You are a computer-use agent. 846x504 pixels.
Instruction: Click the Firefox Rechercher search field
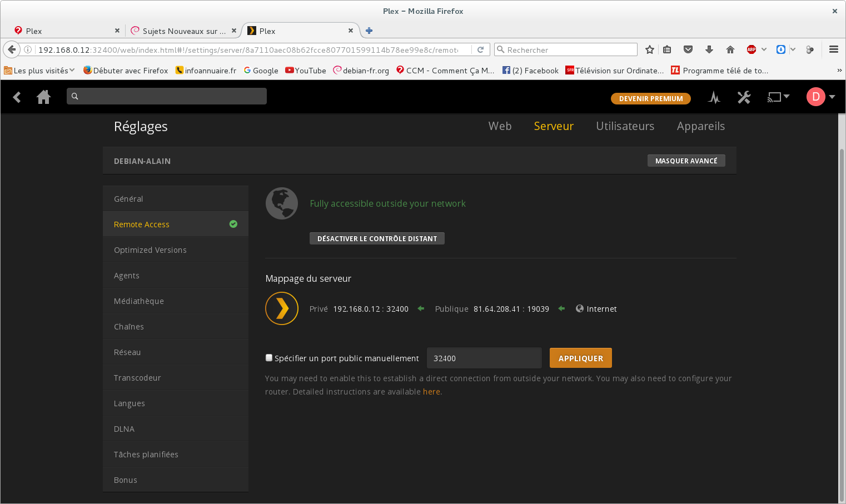pos(566,49)
